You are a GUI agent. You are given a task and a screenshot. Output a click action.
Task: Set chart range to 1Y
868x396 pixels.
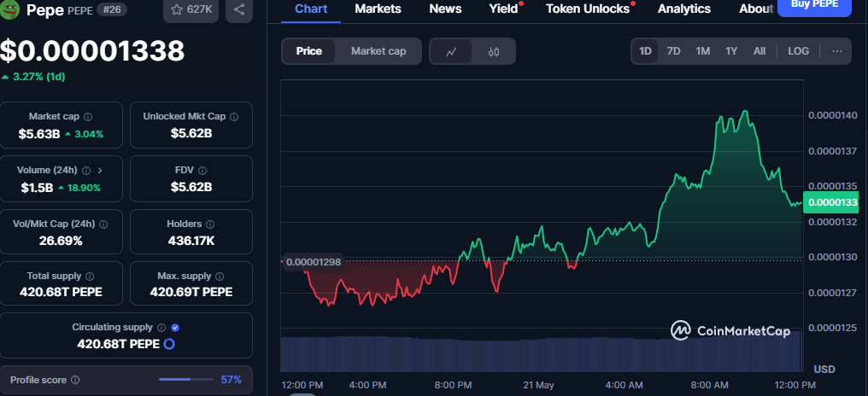[732, 51]
